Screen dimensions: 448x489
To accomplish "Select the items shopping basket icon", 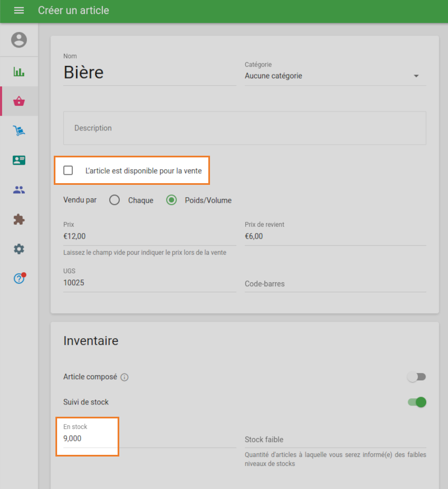I will [x=19, y=101].
